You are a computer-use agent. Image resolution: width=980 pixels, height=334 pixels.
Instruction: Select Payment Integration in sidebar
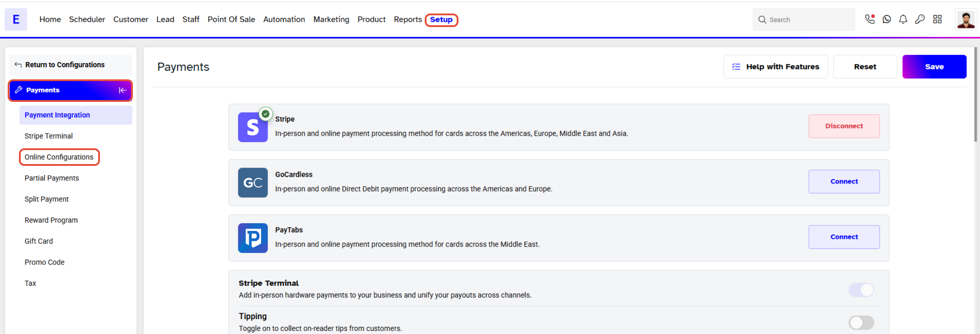(76, 115)
